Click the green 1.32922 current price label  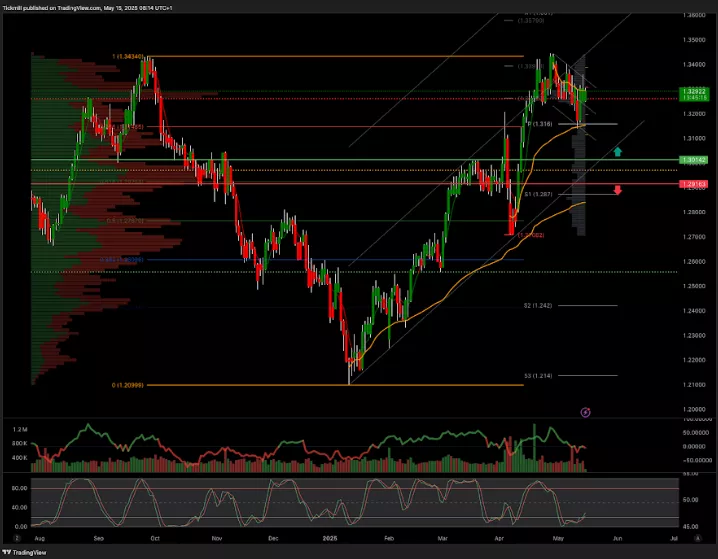[693, 92]
